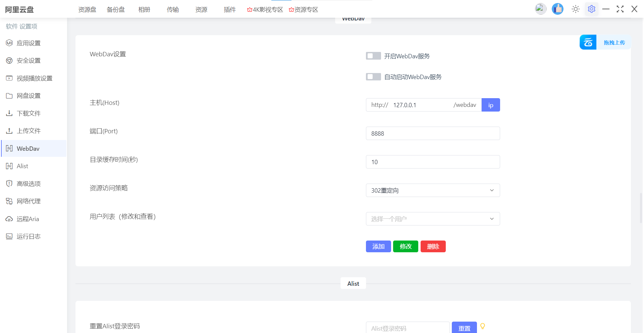
Task: Click the Alist sidebar icon
Action: (9, 166)
